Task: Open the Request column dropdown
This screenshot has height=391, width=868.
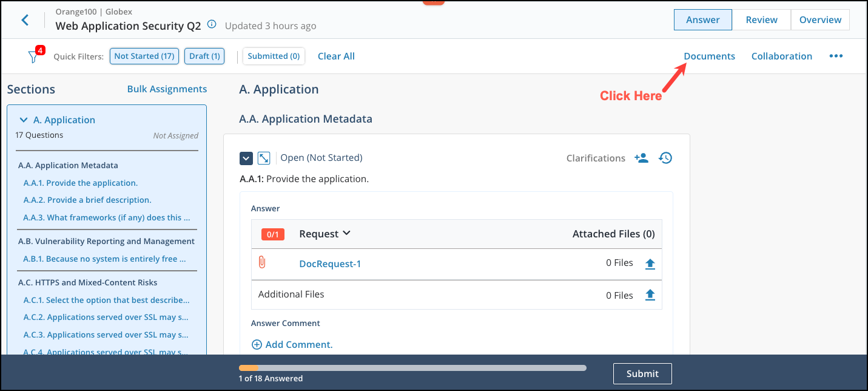Action: (346, 233)
